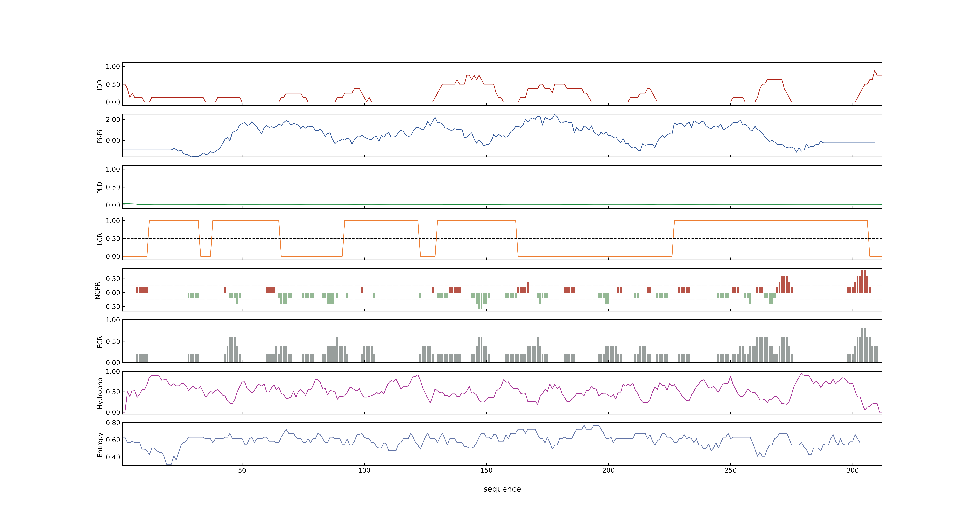Click the 0.00 tick of the IDR panel
The width and height of the screenshot is (980, 523).
pyautogui.click(x=113, y=102)
